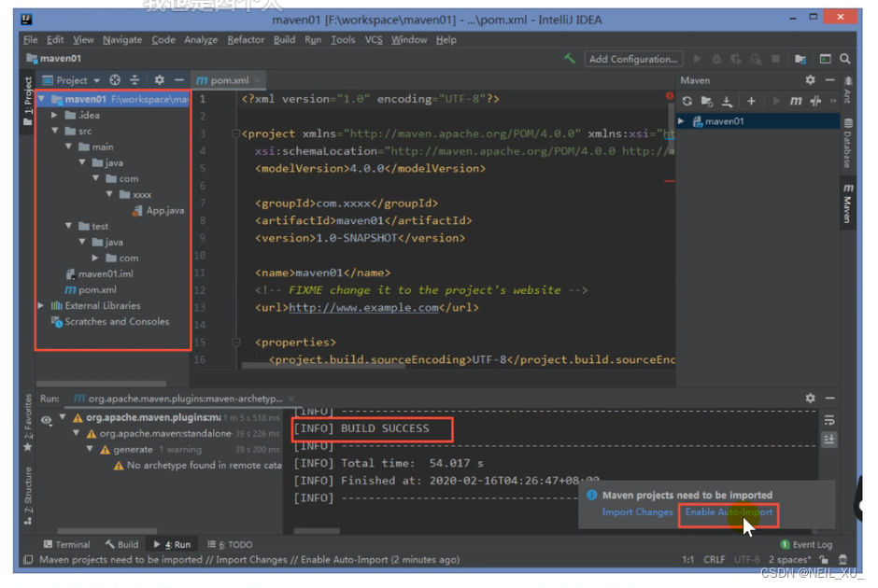Open the Project view dropdown

point(72,80)
